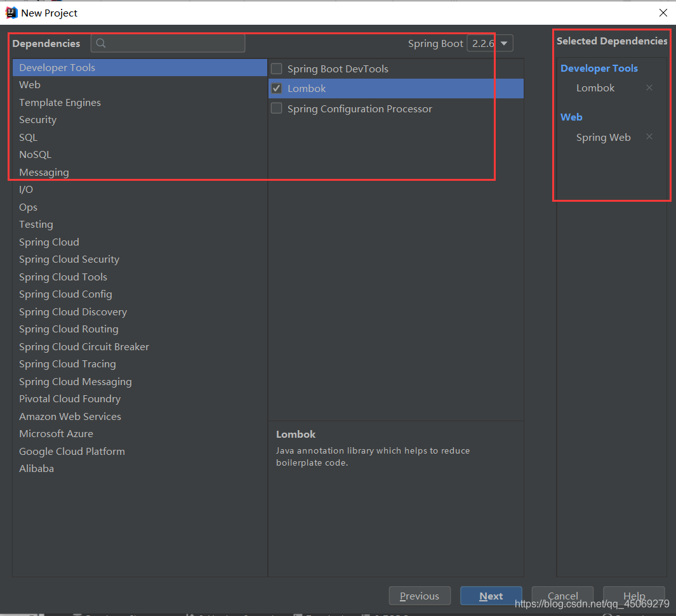Open Spring Cloud Tracing category
This screenshot has width=676, height=616.
pyautogui.click(x=140, y=364)
